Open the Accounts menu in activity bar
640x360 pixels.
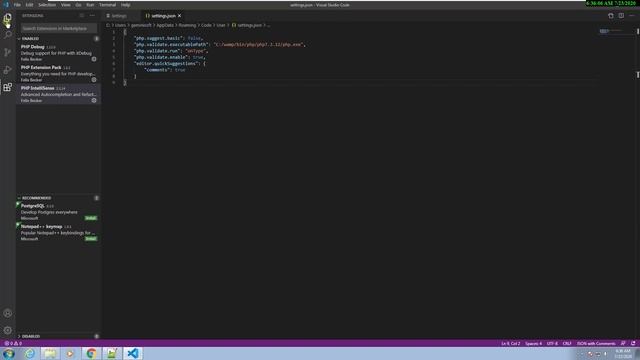point(7,313)
